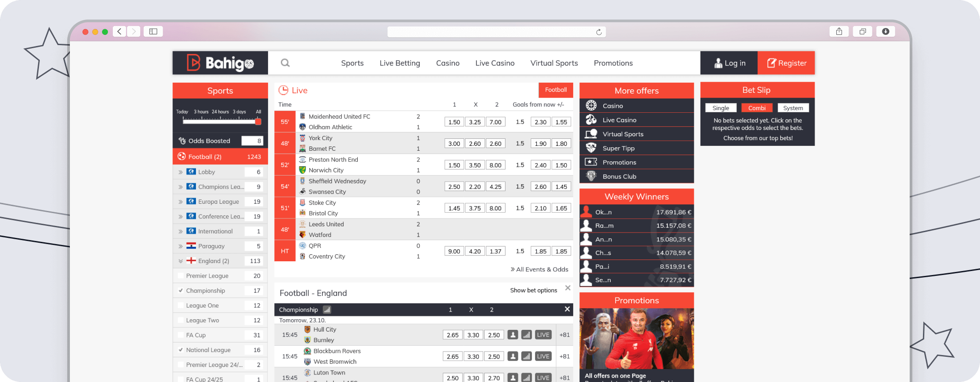This screenshot has height=382, width=980.
Task: Close the Championship section with X
Action: click(567, 309)
